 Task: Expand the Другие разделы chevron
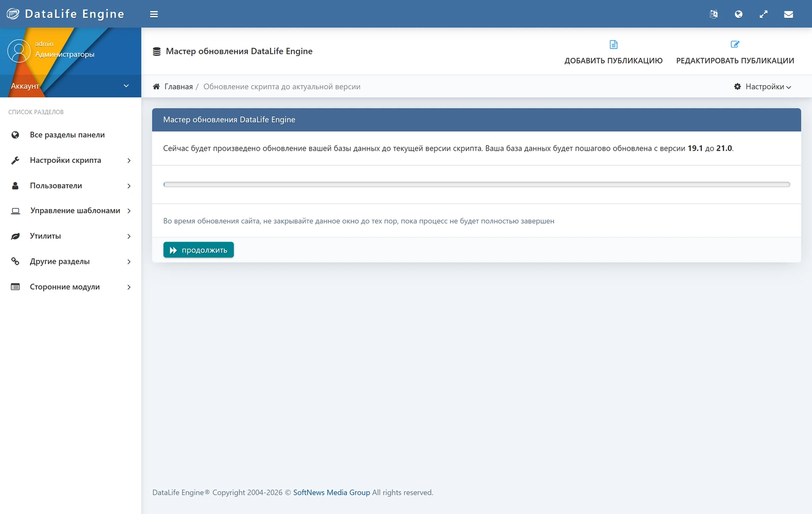[129, 261]
